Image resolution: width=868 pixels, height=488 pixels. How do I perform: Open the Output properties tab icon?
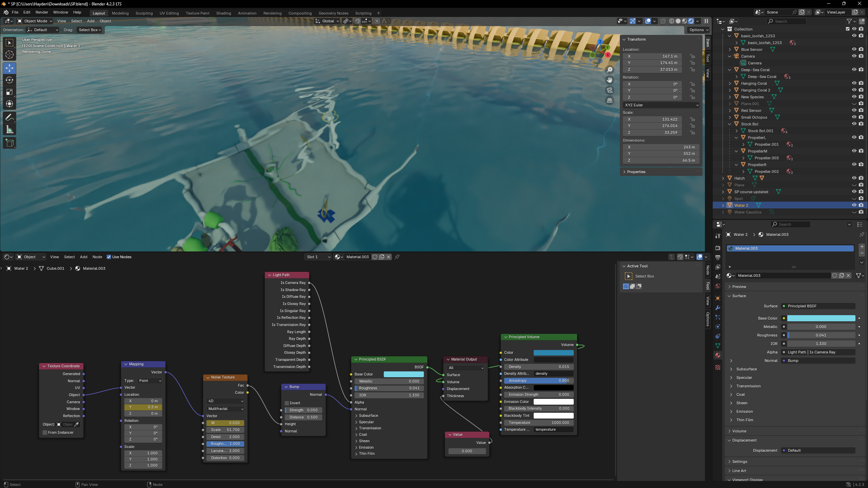tap(718, 257)
